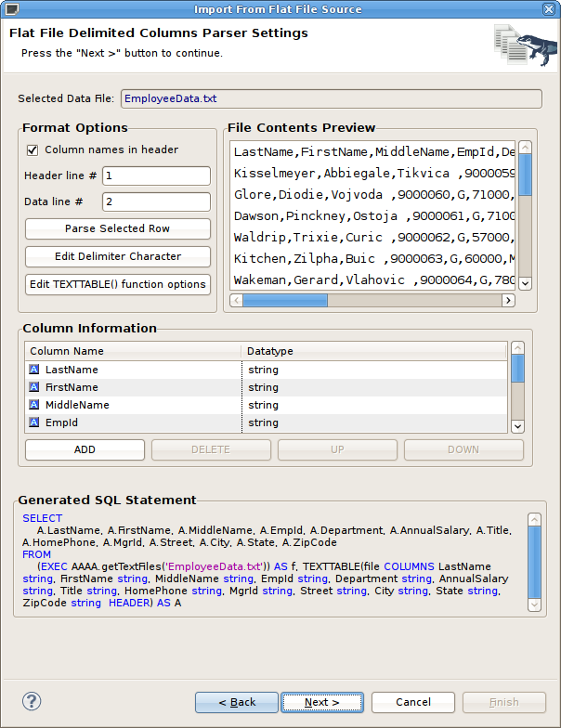Click the MiddleName column type icon
The width and height of the screenshot is (561, 728).
click(x=33, y=405)
